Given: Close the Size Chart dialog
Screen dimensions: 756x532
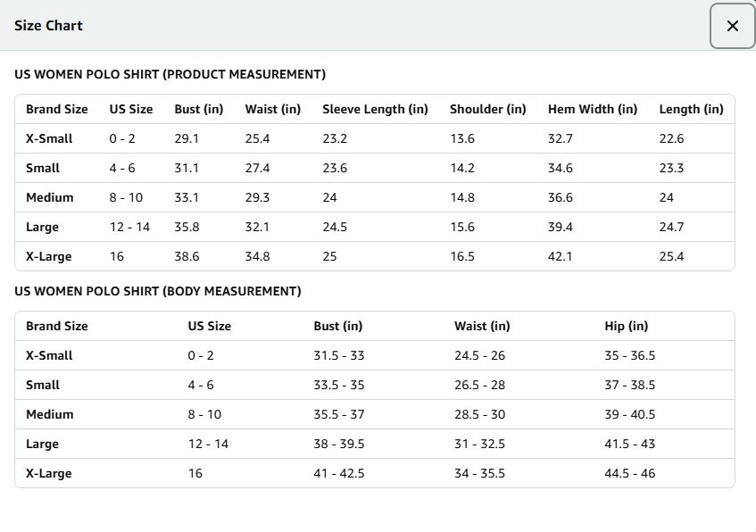Looking at the screenshot, I should coord(732,26).
